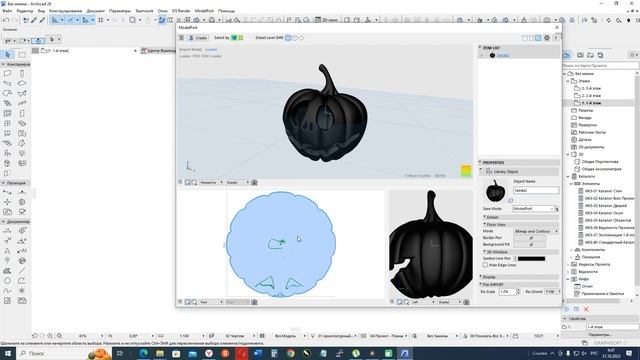Choose the first Detail Level option
The image size is (640, 360).
pos(288,38)
